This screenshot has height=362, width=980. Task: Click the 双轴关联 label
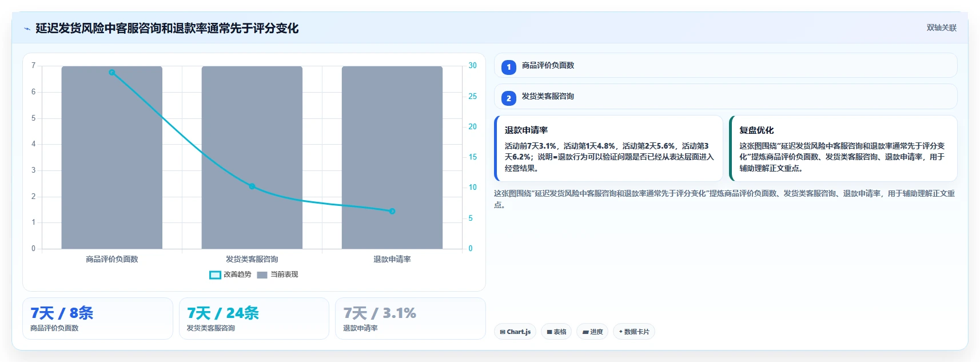(941, 27)
